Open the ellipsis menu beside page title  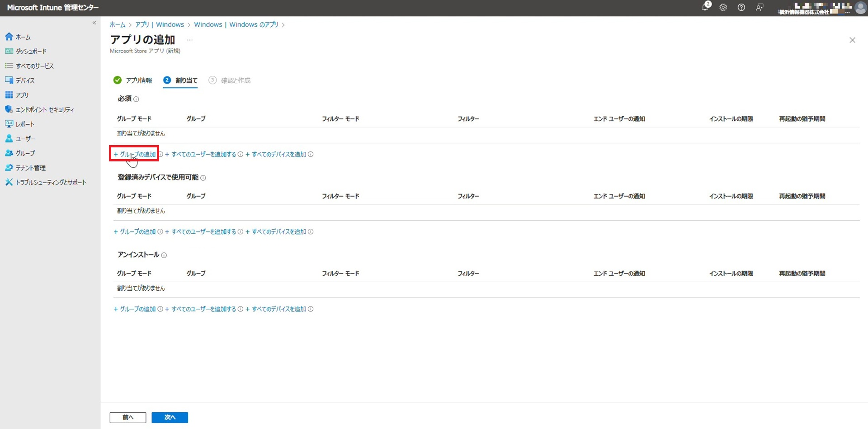[x=190, y=40]
